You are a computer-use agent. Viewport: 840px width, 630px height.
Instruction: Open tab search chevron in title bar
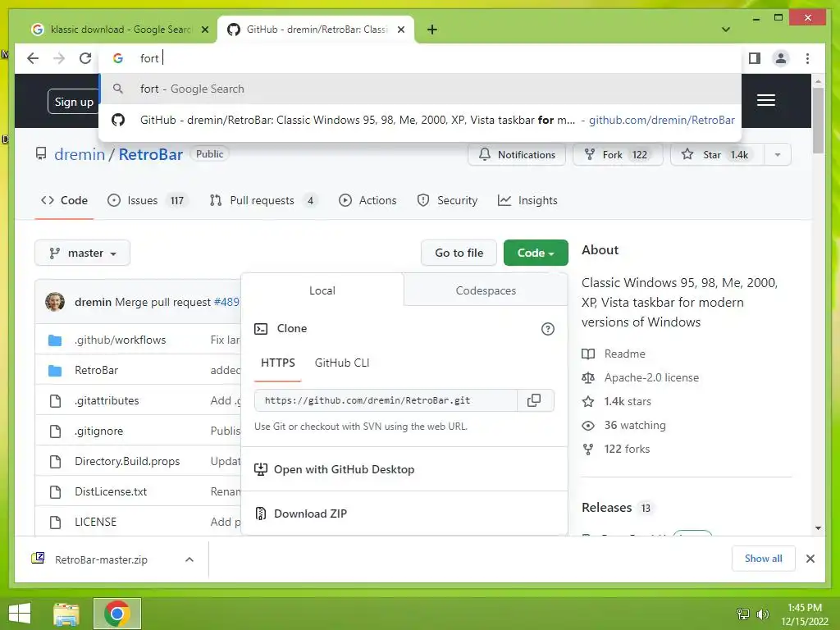click(x=726, y=30)
